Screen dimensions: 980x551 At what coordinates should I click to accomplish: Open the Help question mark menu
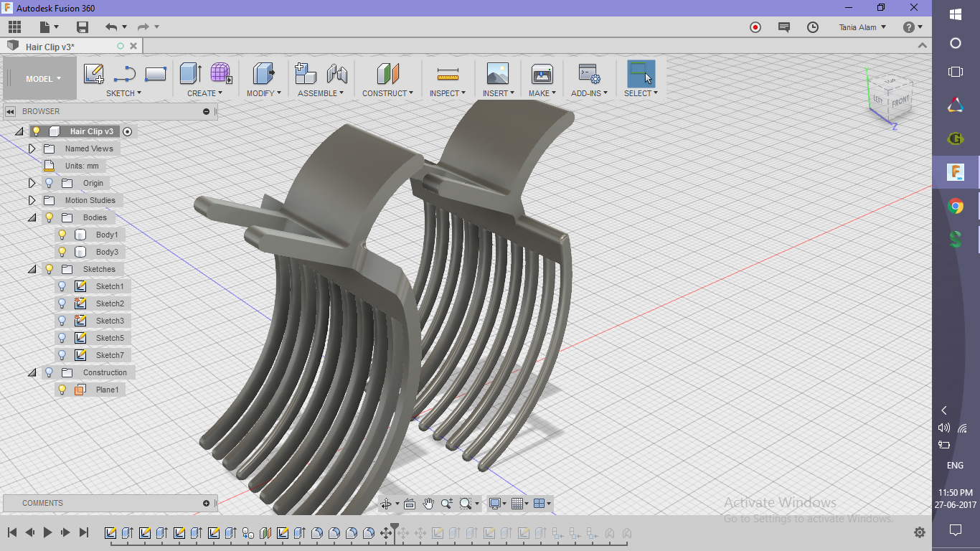(x=913, y=27)
